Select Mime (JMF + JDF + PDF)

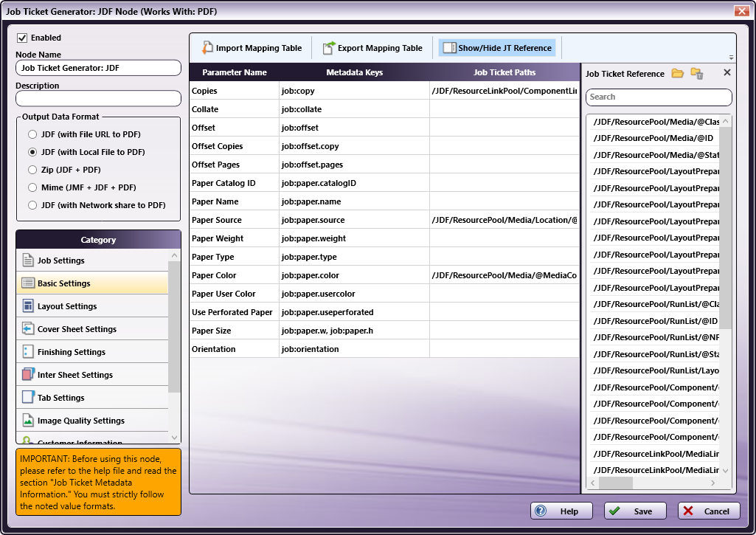click(x=32, y=187)
